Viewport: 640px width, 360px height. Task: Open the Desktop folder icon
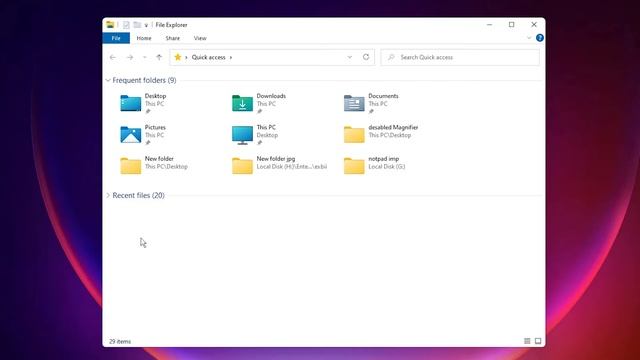(131, 103)
